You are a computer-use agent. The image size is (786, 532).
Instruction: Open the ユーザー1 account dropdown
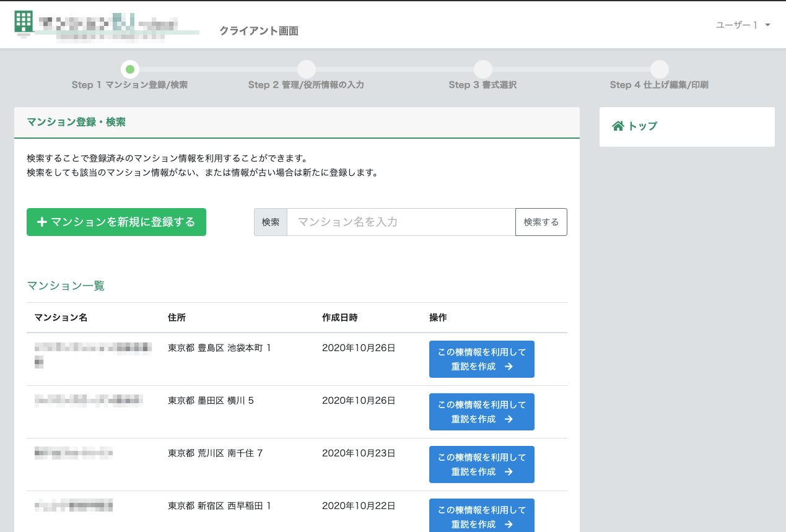pos(738,25)
